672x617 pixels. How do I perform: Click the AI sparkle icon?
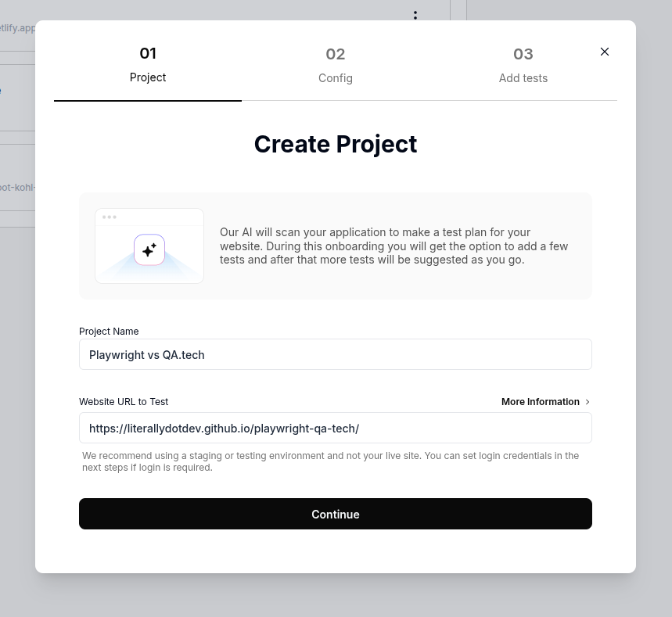(149, 249)
